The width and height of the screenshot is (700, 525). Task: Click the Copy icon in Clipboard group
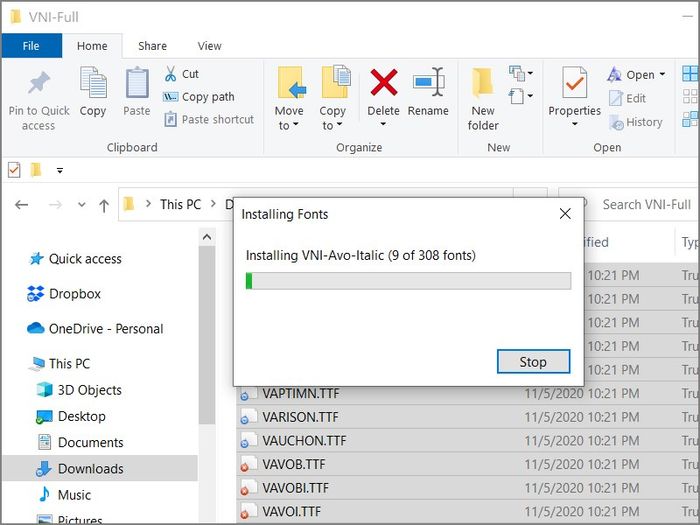[x=93, y=83]
